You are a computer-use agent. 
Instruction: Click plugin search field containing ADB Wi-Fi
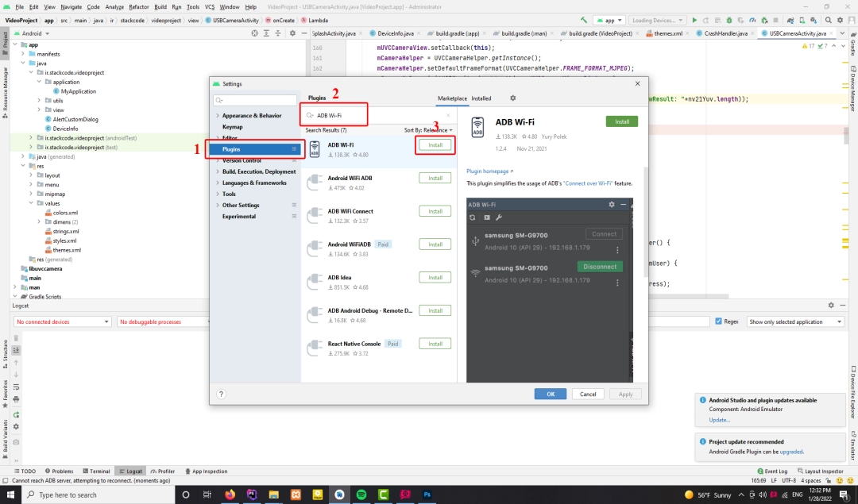[x=379, y=115]
